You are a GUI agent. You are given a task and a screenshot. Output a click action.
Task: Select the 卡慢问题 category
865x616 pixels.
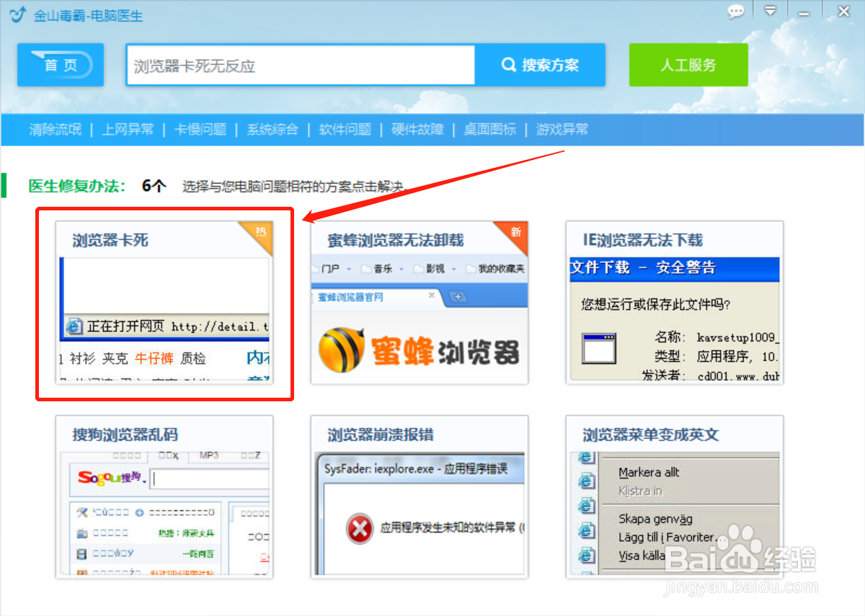[200, 130]
